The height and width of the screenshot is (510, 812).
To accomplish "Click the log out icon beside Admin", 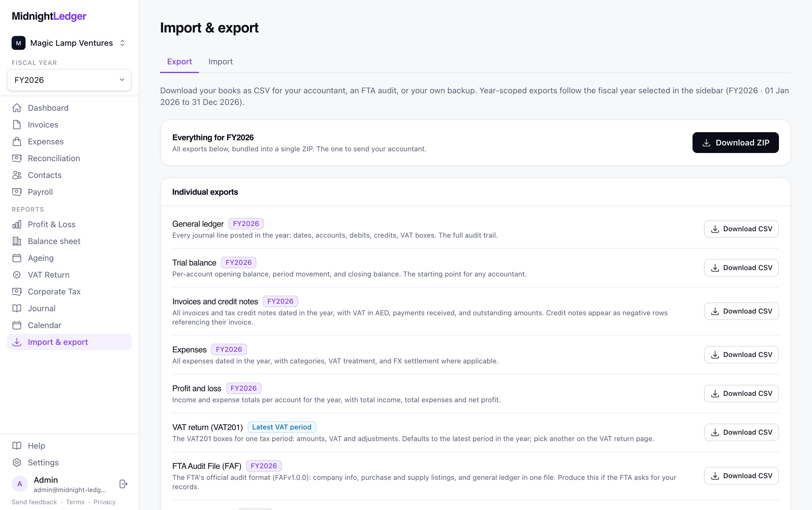I will (124, 484).
